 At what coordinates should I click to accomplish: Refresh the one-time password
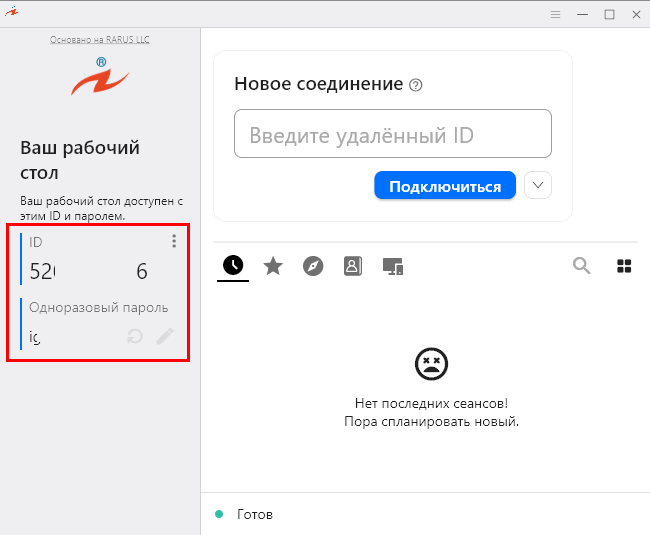point(135,336)
